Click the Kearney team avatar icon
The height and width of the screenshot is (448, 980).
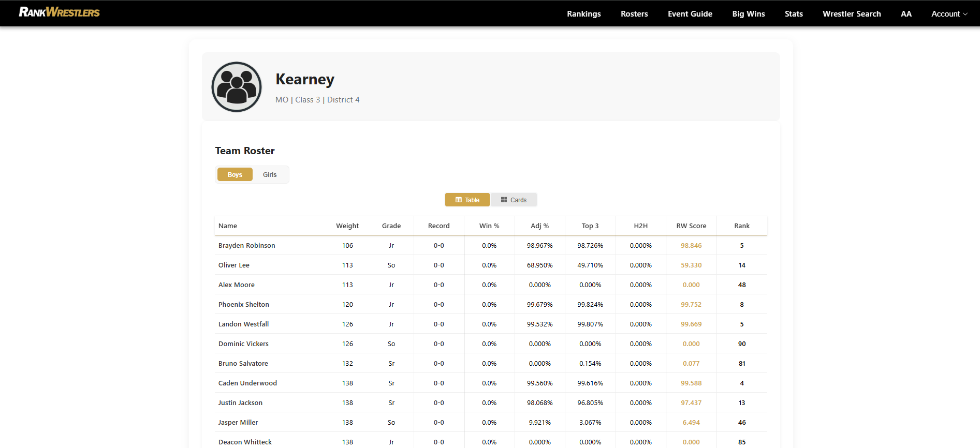[x=237, y=87]
